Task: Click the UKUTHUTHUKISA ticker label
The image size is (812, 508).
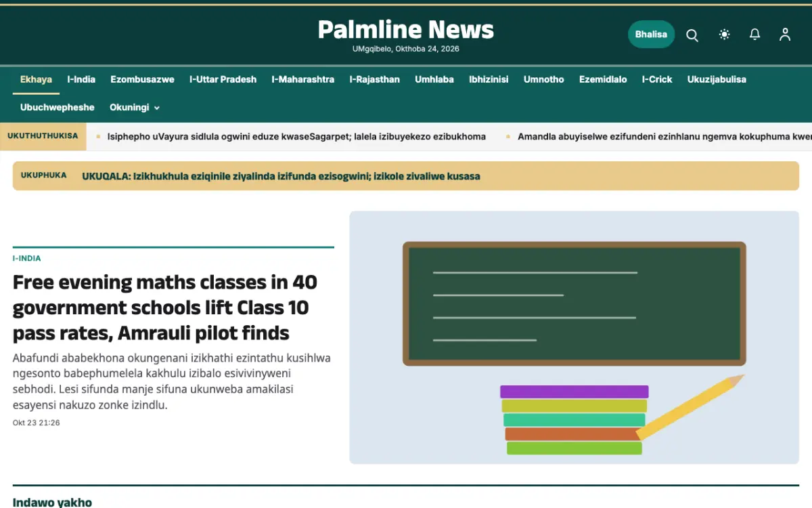Action: (x=43, y=136)
